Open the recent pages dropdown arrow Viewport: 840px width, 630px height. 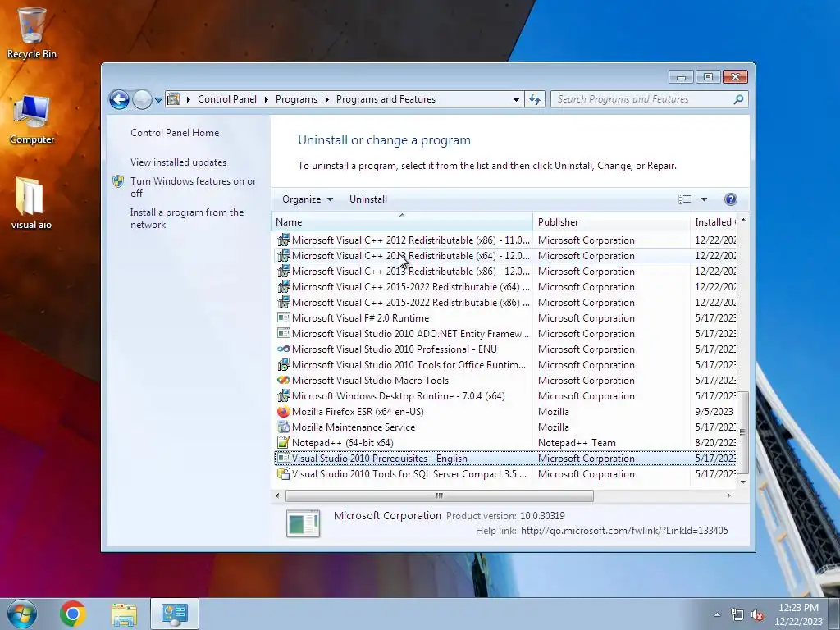tap(158, 99)
